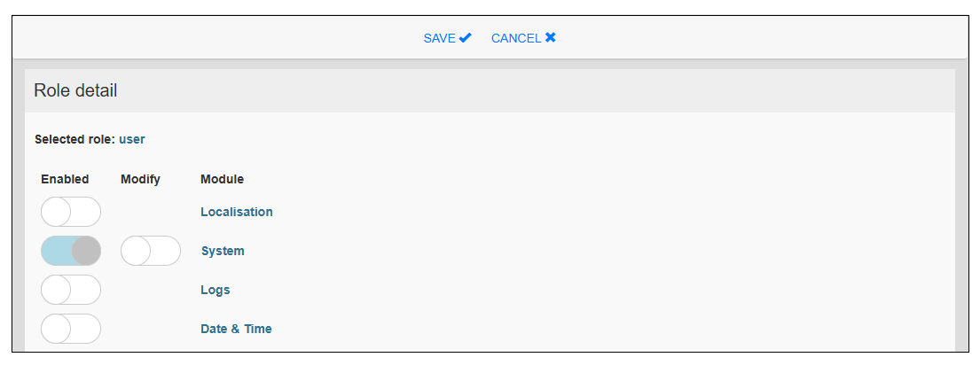
Task: Turn on the System Modify toggle
Action: [151, 252]
